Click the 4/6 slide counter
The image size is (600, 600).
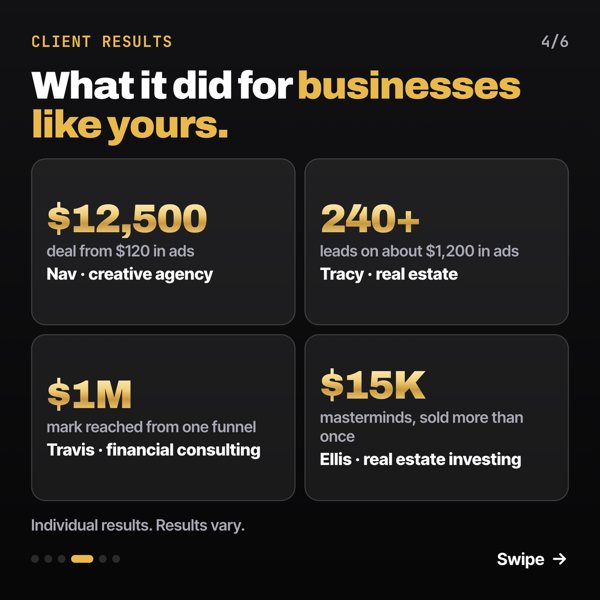click(555, 42)
